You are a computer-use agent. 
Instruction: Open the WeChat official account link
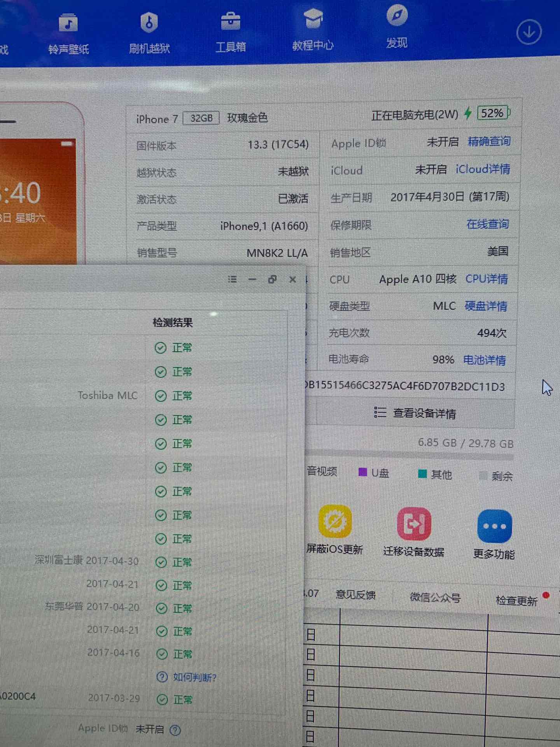tap(435, 597)
